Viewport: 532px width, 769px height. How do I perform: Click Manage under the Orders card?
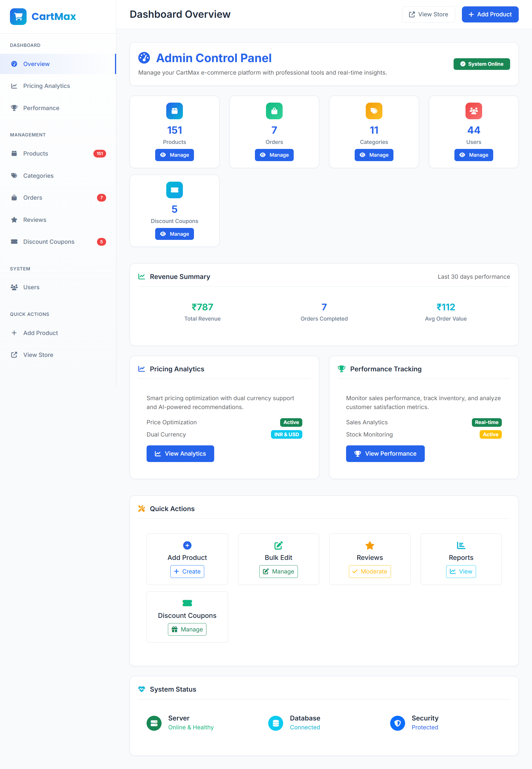pos(274,155)
